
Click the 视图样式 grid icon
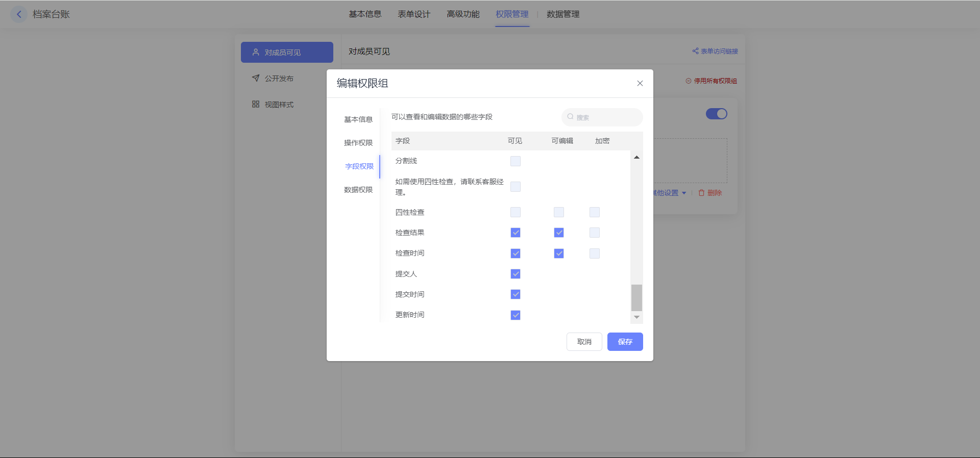tap(256, 104)
